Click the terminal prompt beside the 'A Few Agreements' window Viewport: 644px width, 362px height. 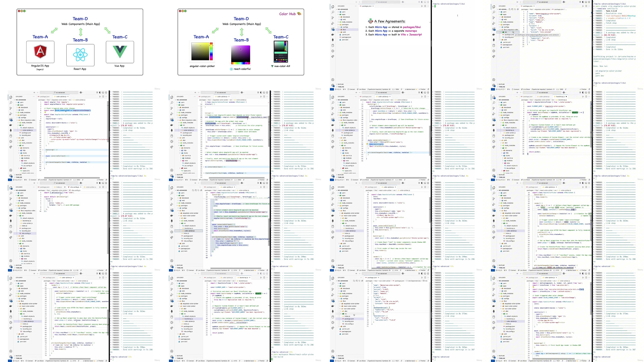434,6
